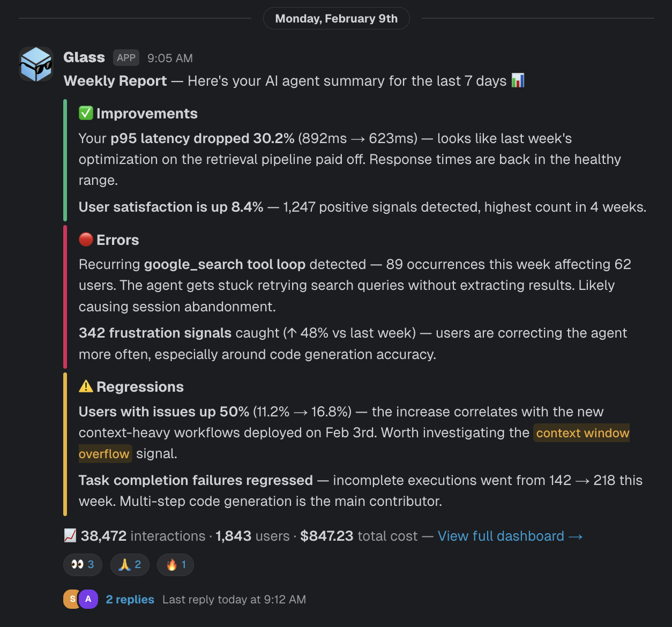
Task: Click the red Errors section color bar
Action: coord(65,297)
